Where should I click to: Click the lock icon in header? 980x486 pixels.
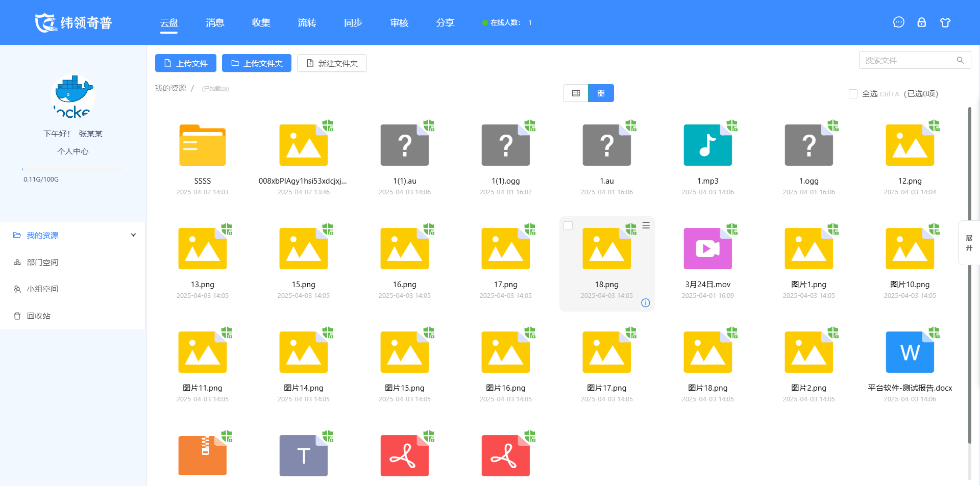(921, 22)
